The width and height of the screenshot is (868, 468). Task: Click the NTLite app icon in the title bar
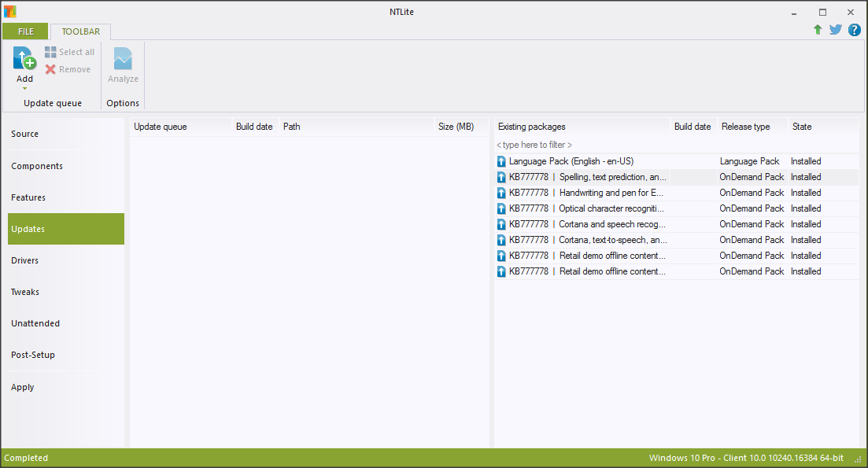coord(10,12)
